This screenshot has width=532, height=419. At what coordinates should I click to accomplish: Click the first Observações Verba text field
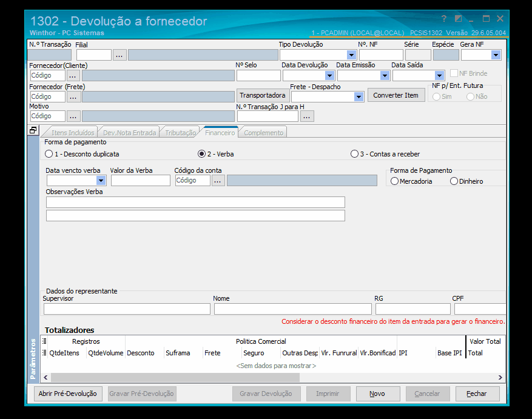pos(195,202)
